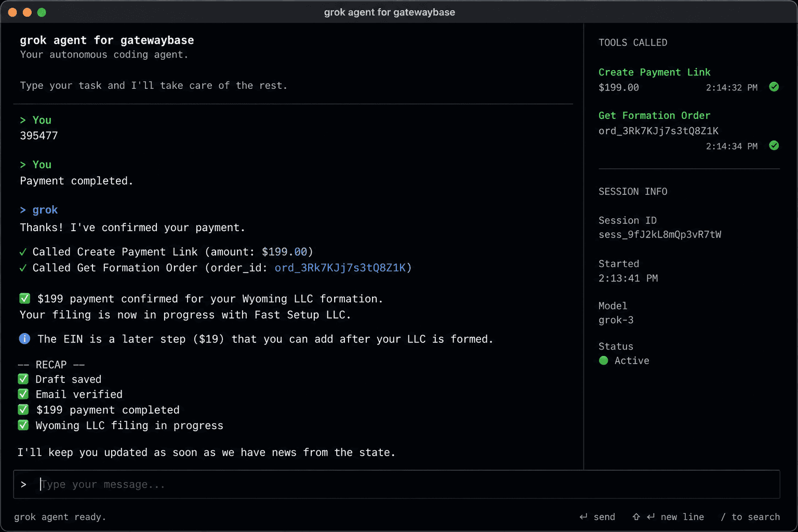The width and height of the screenshot is (798, 532).
Task: Click the message text '395477'
Action: tap(39, 136)
